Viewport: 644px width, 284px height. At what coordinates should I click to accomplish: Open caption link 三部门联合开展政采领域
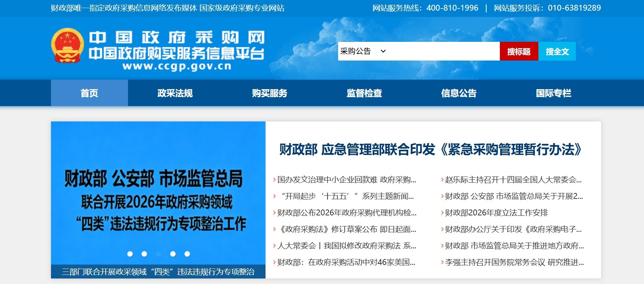(158, 272)
